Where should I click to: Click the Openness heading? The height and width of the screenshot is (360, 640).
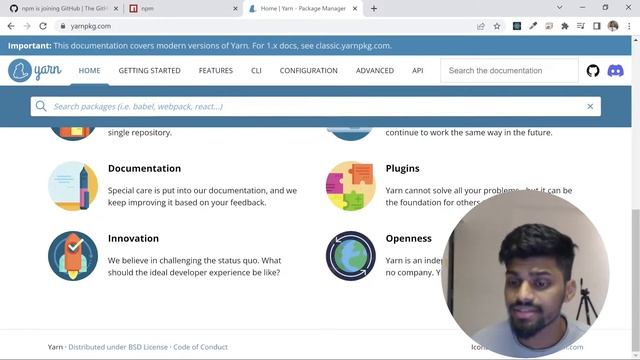(409, 238)
